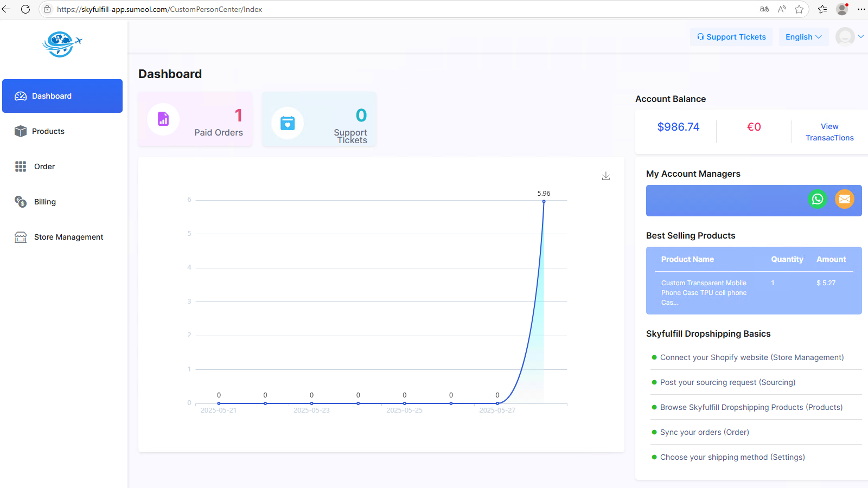
Task: Click the Order grid icon
Action: (21, 166)
